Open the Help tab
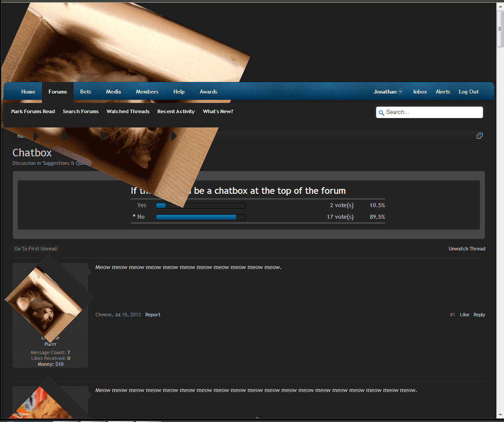This screenshot has width=504, height=422. 179,92
